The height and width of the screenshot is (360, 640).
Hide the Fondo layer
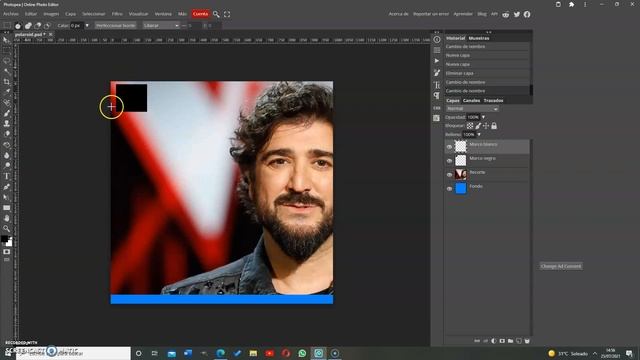449,189
